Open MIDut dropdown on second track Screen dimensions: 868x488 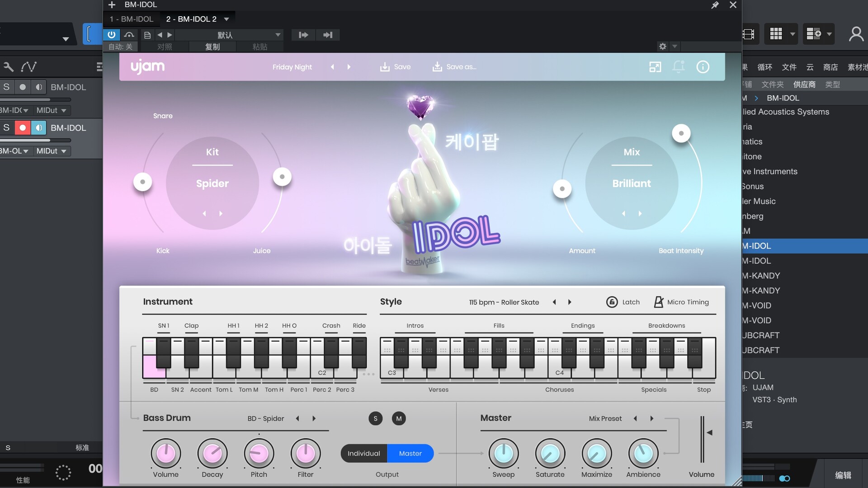point(51,151)
